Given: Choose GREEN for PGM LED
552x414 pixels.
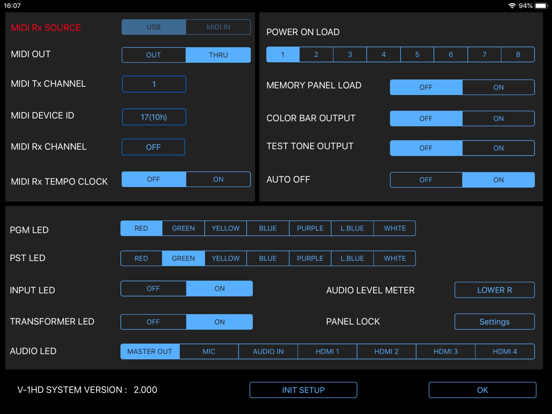Looking at the screenshot, I should click(x=183, y=228).
